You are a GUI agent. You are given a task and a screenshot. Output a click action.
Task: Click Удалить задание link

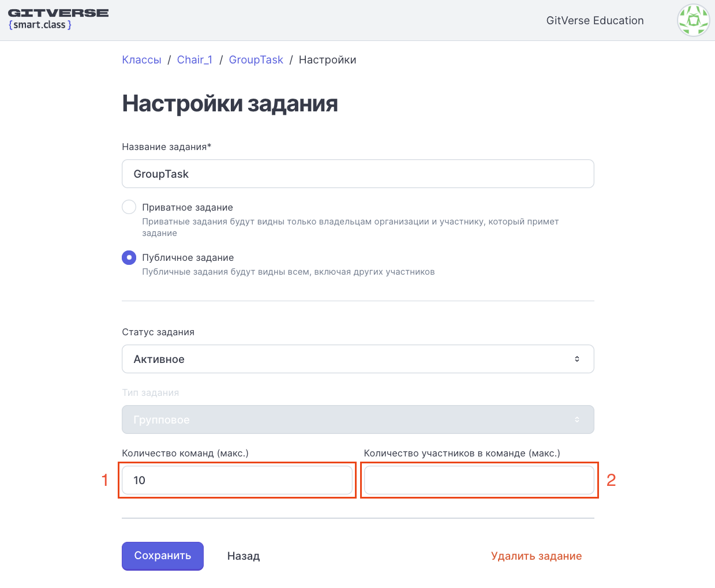[536, 556]
